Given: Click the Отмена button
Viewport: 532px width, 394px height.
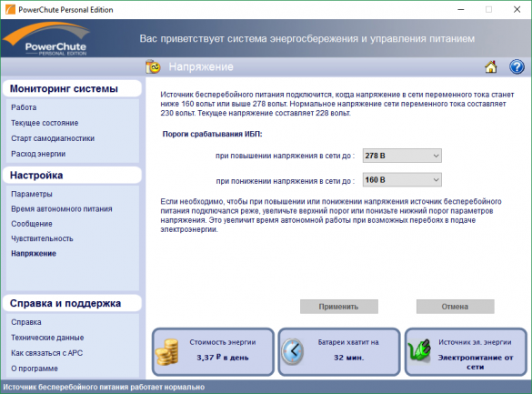Looking at the screenshot, I should point(456,307).
